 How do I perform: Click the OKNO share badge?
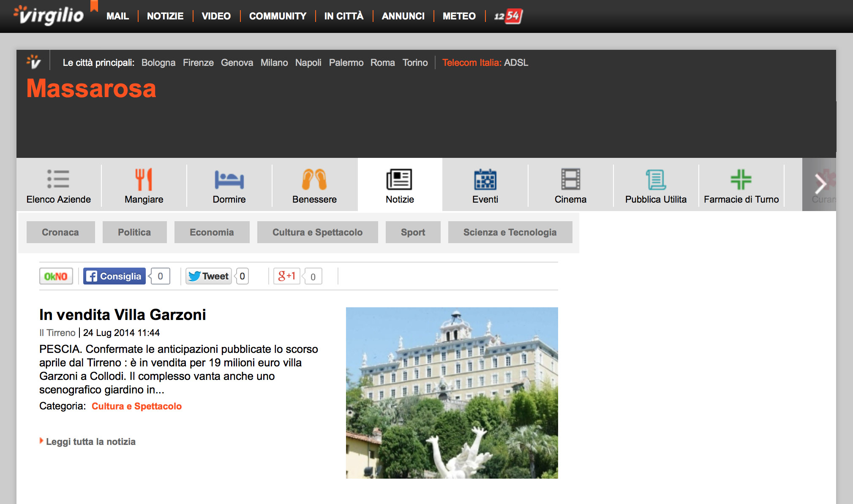tap(56, 276)
